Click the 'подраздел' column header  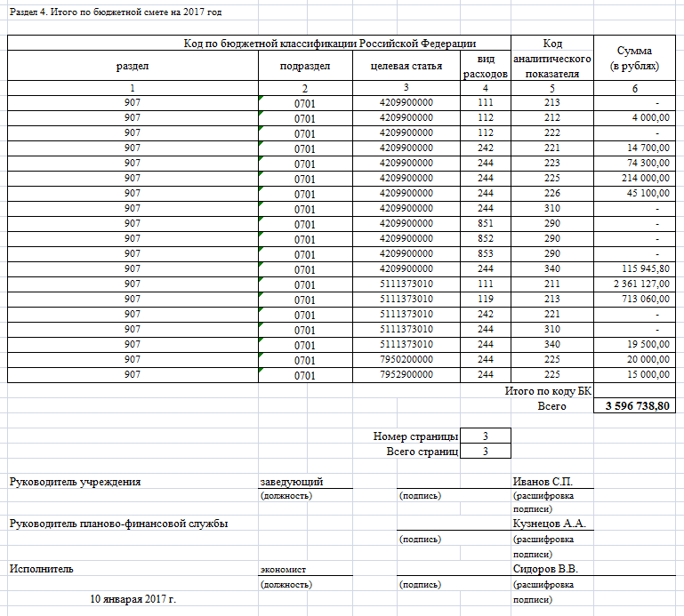(305, 66)
